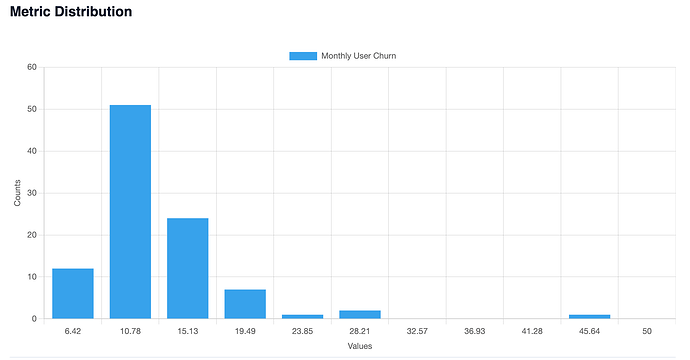Click the bar at value 28.21
The image size is (690, 360).
360,314
